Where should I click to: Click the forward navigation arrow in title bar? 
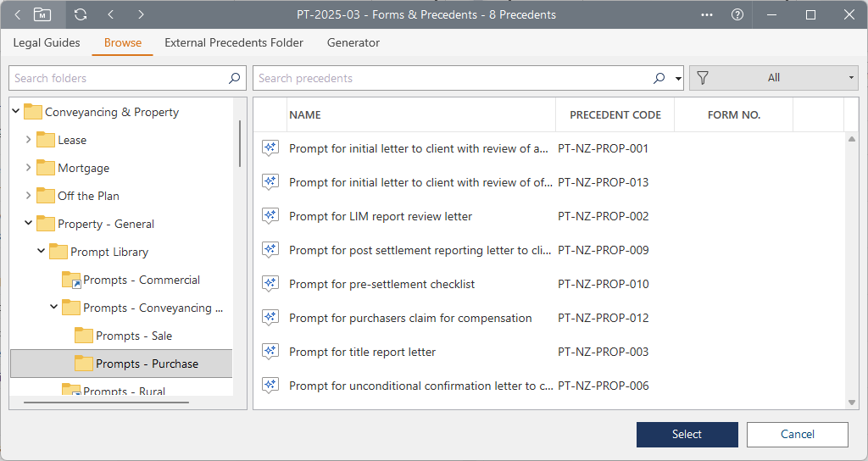pyautogui.click(x=141, y=15)
